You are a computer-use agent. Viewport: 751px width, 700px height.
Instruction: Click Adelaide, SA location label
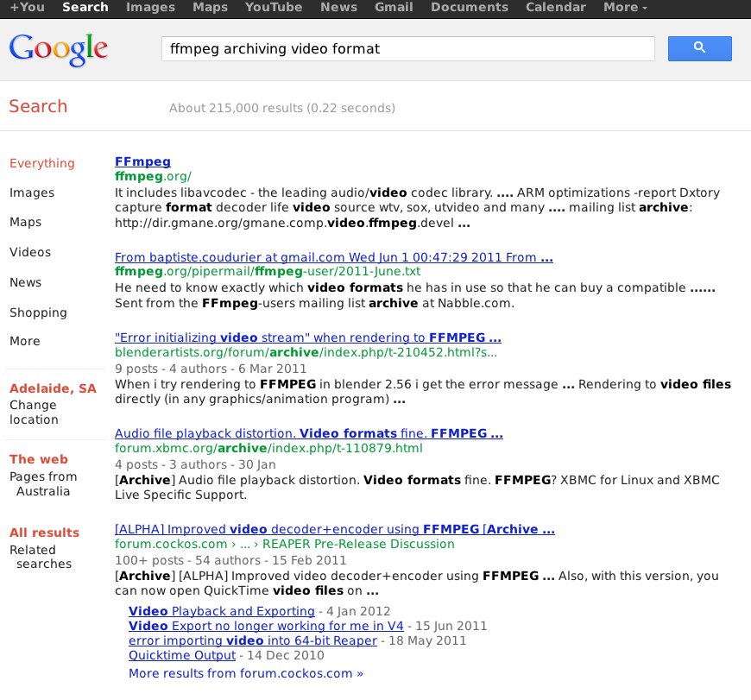pos(54,388)
